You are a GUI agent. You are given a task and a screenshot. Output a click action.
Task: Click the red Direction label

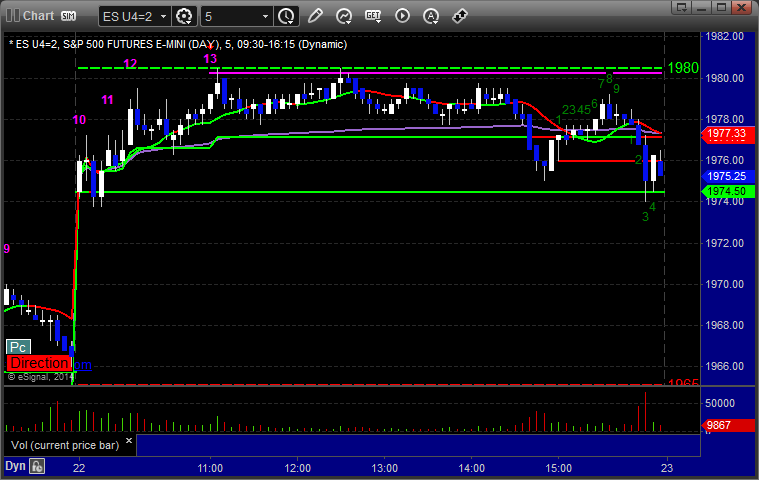click(x=39, y=363)
